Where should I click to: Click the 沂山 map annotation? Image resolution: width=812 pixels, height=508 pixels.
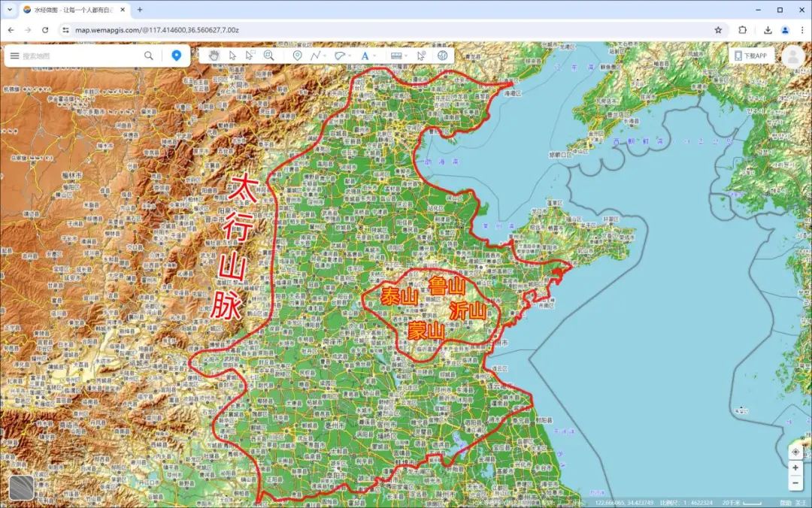[x=468, y=310]
